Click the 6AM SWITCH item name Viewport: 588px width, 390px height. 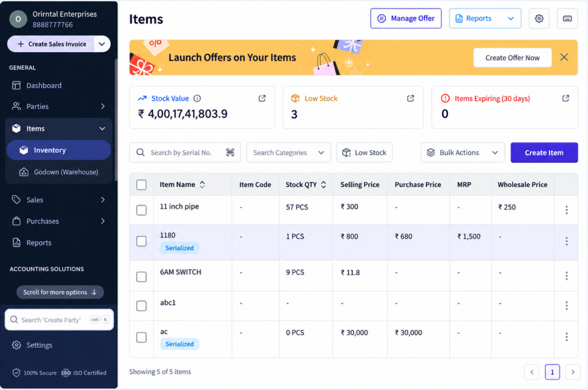(180, 272)
